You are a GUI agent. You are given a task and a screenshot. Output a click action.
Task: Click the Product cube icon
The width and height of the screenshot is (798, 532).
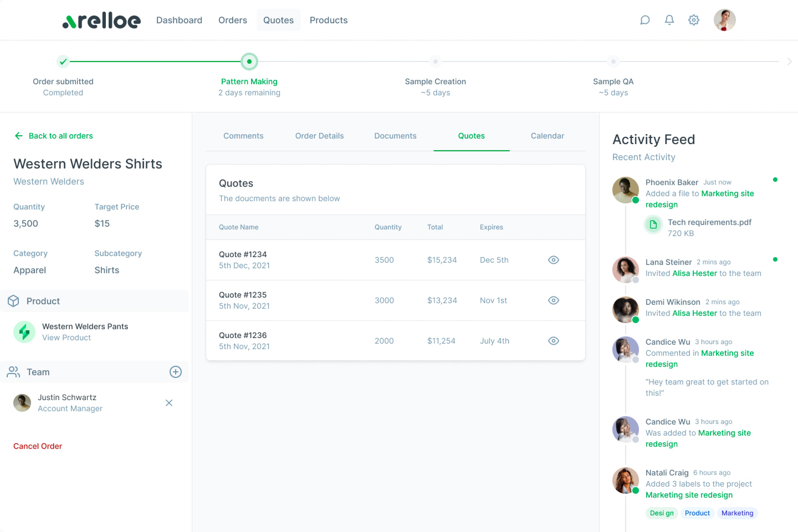click(x=14, y=301)
